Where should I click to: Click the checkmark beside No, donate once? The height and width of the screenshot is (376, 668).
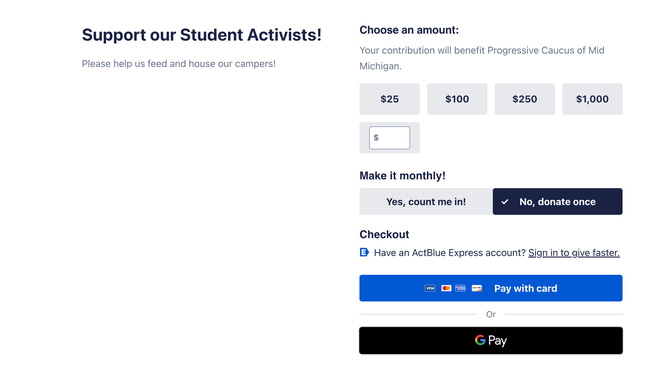(505, 202)
